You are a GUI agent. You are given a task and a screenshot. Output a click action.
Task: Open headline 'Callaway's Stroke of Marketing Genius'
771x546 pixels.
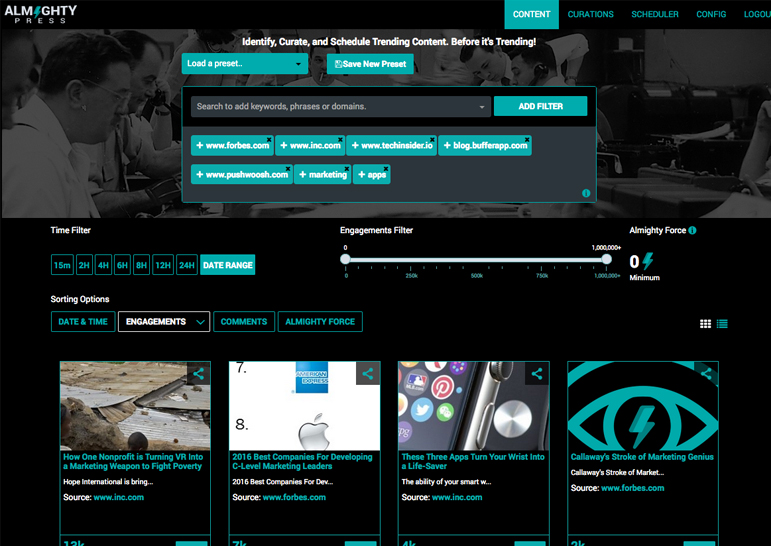[642, 457]
